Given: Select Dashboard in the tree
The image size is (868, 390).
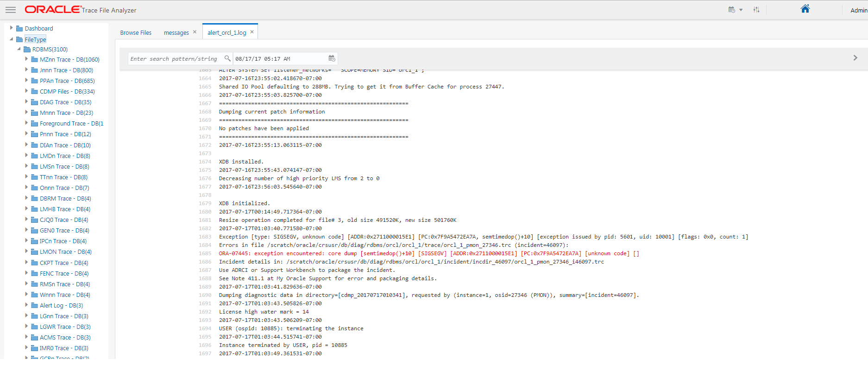Looking at the screenshot, I should point(39,28).
